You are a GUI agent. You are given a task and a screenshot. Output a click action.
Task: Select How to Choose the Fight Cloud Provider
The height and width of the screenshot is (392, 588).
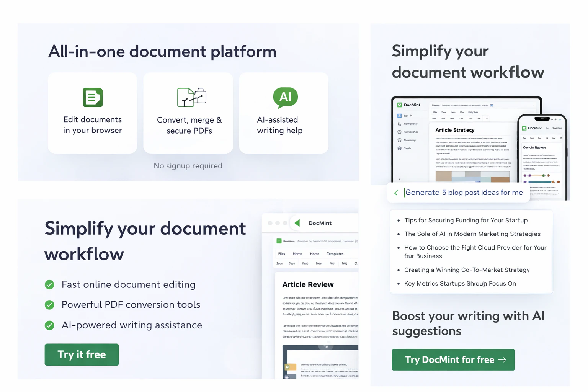pos(475,252)
